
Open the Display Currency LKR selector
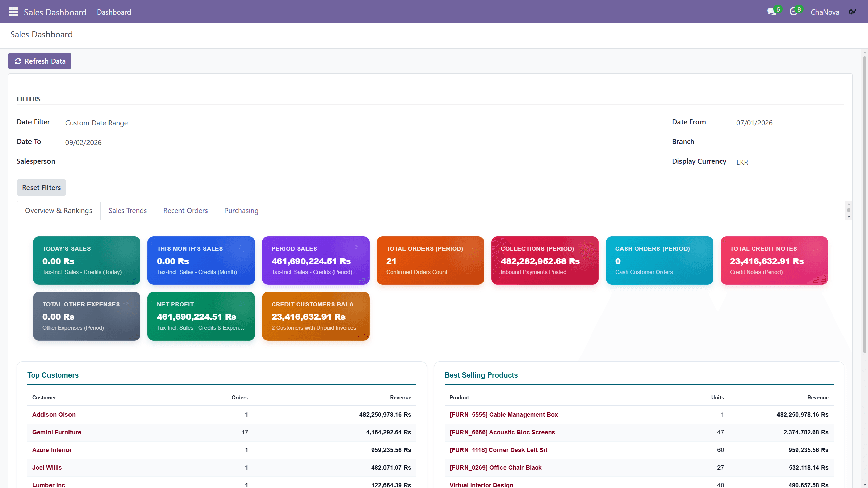[742, 162]
